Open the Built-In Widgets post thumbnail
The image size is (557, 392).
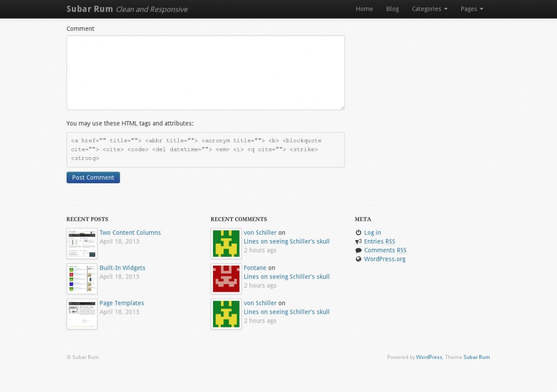pos(82,279)
